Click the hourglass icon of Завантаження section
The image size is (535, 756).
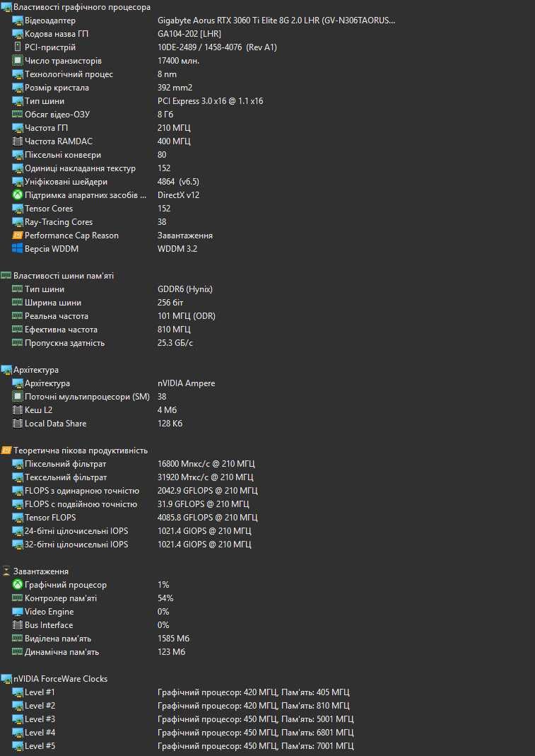click(x=6, y=571)
